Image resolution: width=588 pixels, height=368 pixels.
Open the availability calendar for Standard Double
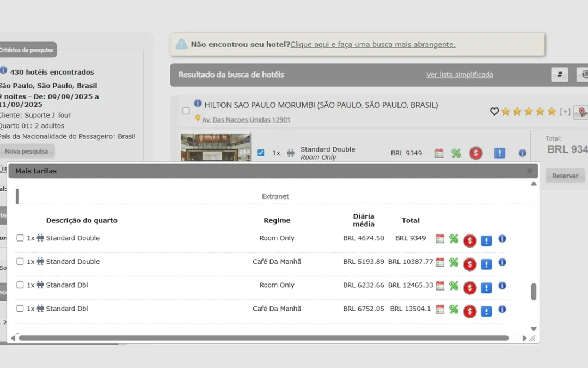click(439, 239)
